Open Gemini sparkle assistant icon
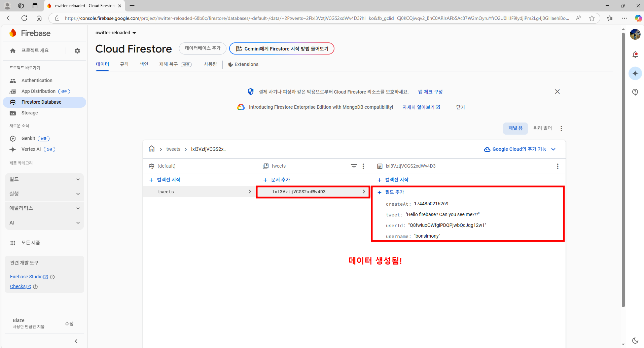644x348 pixels. tap(635, 73)
